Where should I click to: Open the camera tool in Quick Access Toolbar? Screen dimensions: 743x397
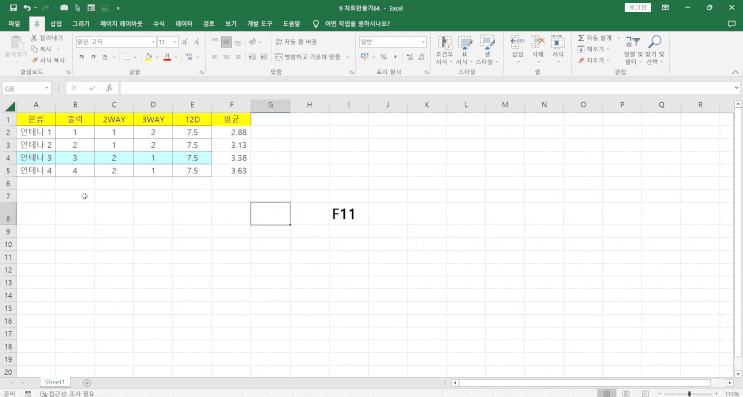tap(64, 8)
